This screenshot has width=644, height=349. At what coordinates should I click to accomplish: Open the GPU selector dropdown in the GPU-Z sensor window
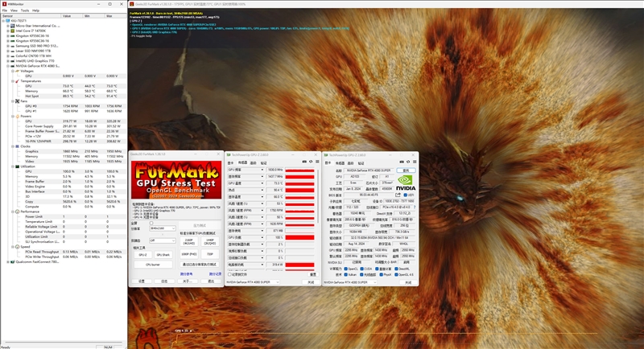[x=253, y=282]
